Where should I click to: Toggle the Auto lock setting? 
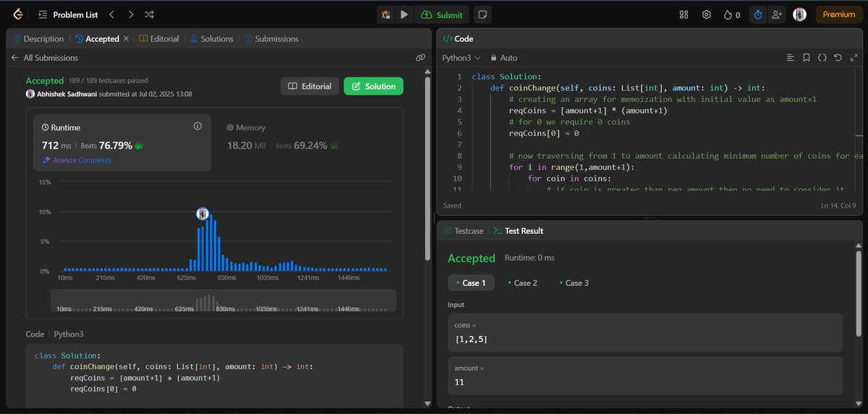[503, 57]
